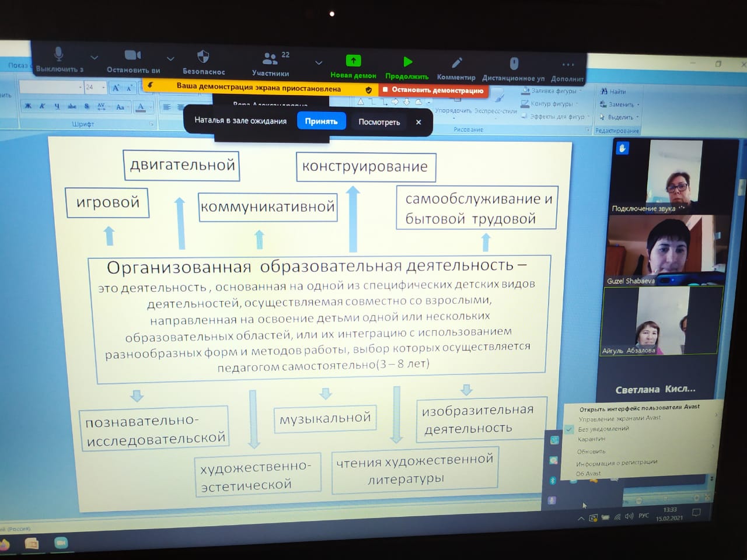This screenshot has width=747, height=560.
Task: Open the font size dropdown showing 24
Action: point(103,87)
